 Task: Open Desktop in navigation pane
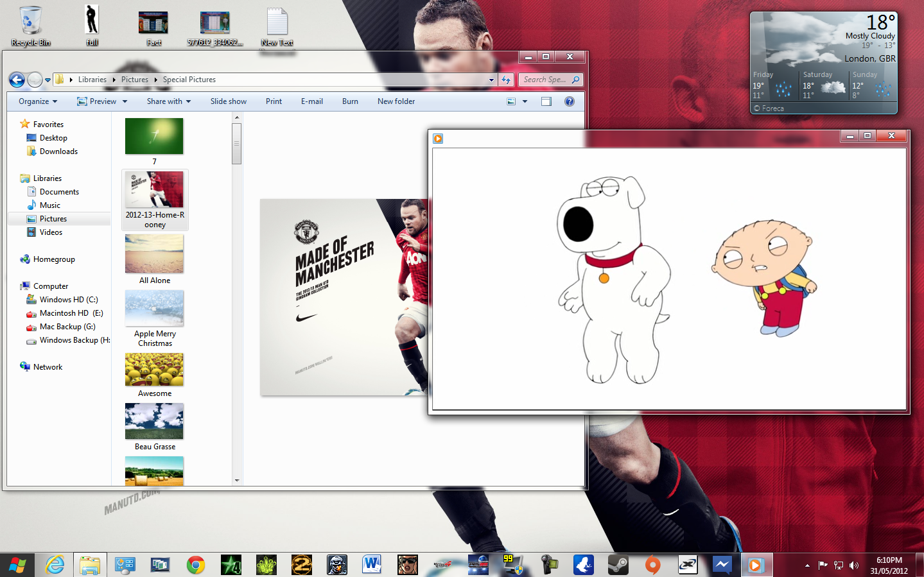coord(53,138)
